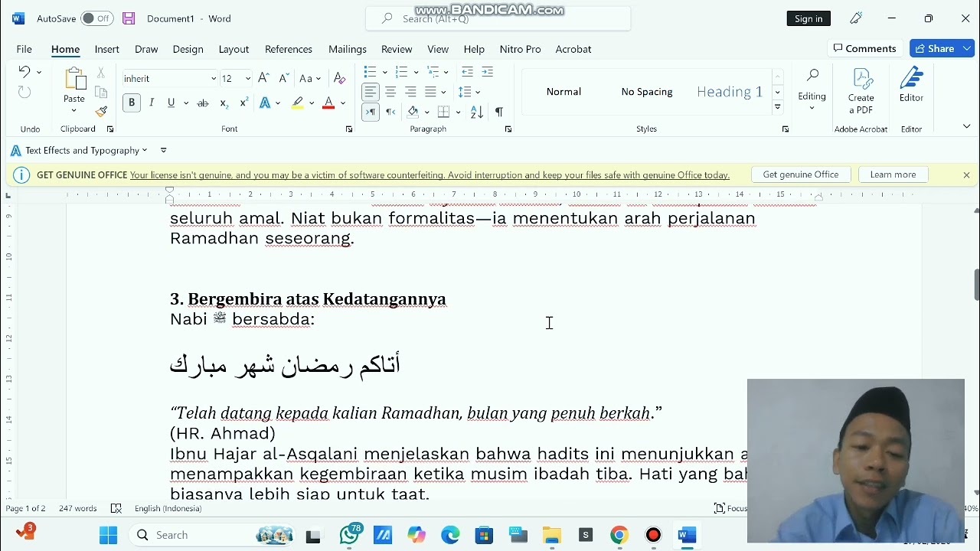
Task: Click the Copy icon in Clipboard
Action: (101, 93)
